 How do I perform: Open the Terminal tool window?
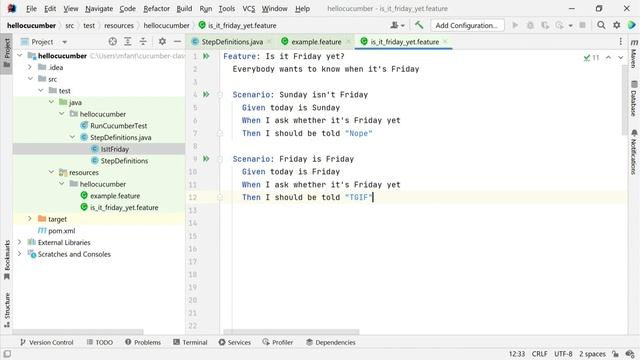pos(190,342)
